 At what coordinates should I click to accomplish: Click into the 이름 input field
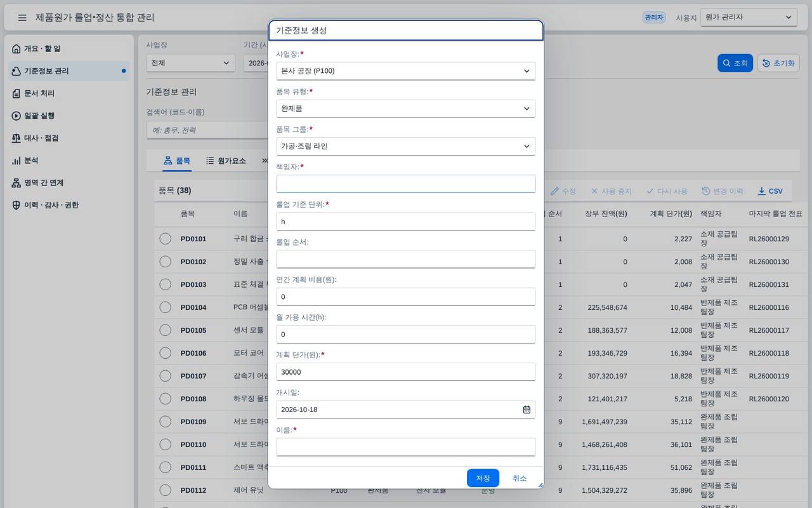click(x=406, y=447)
